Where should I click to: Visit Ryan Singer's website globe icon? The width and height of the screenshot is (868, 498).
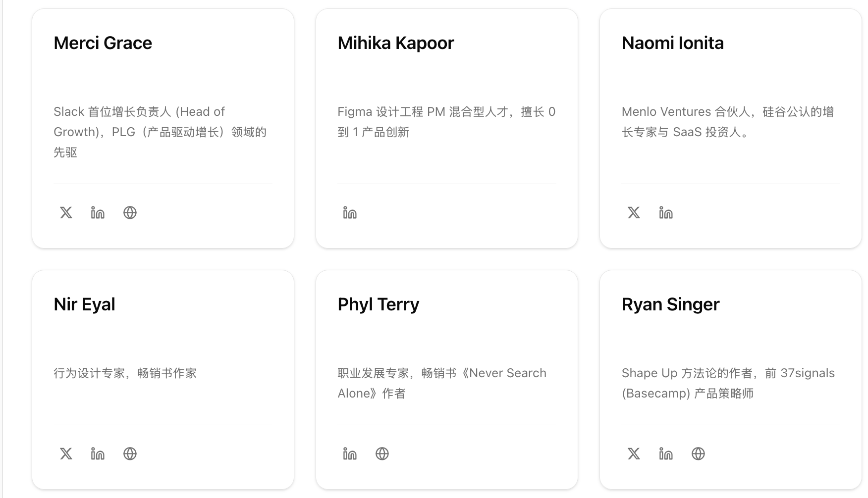click(698, 453)
